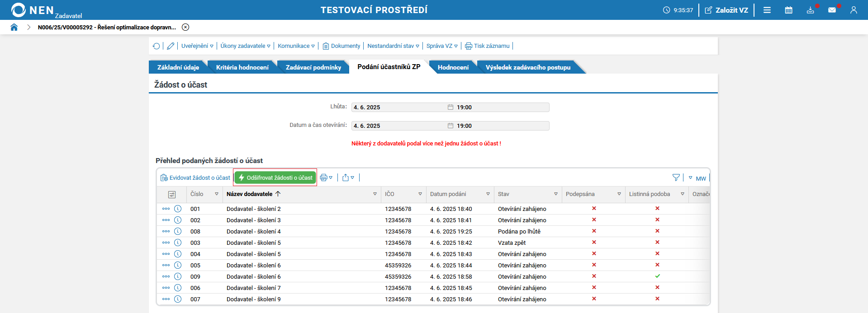The image size is (868, 313).
Task: Click the Založit VZ button
Action: coord(726,10)
